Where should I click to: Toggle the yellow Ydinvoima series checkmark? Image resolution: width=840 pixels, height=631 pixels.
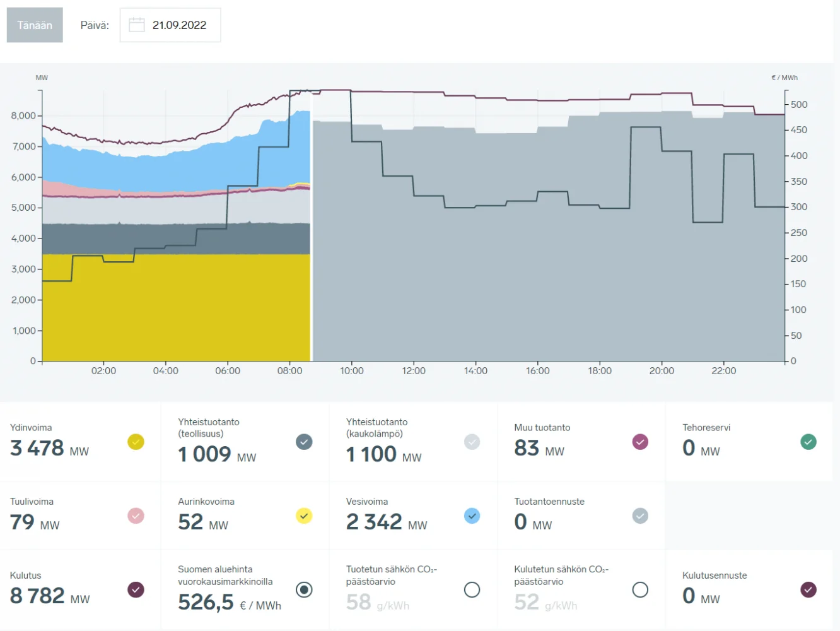136,442
